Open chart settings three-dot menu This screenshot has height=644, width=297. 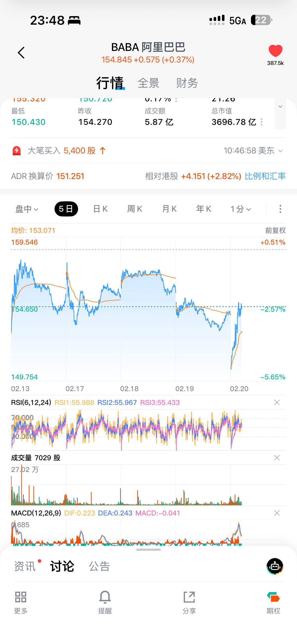pos(280,209)
